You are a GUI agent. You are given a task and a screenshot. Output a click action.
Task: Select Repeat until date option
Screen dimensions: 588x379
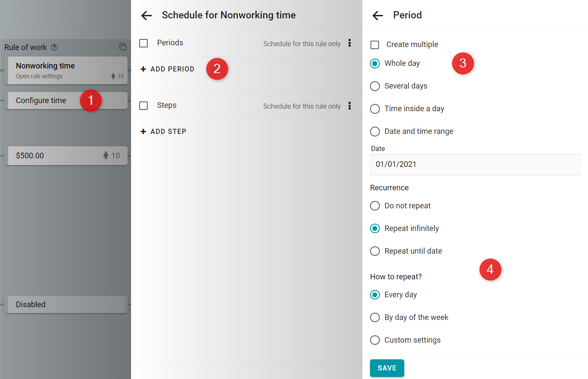click(x=375, y=251)
